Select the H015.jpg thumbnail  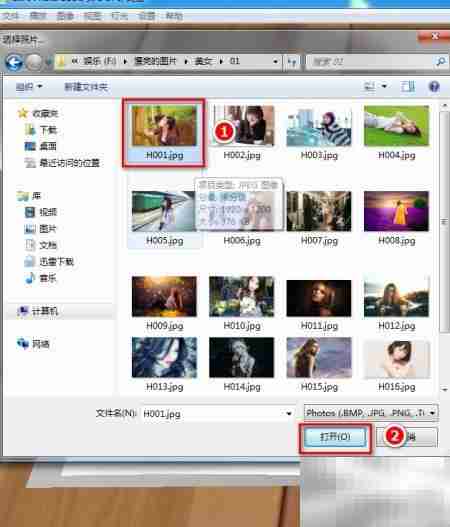tap(319, 358)
